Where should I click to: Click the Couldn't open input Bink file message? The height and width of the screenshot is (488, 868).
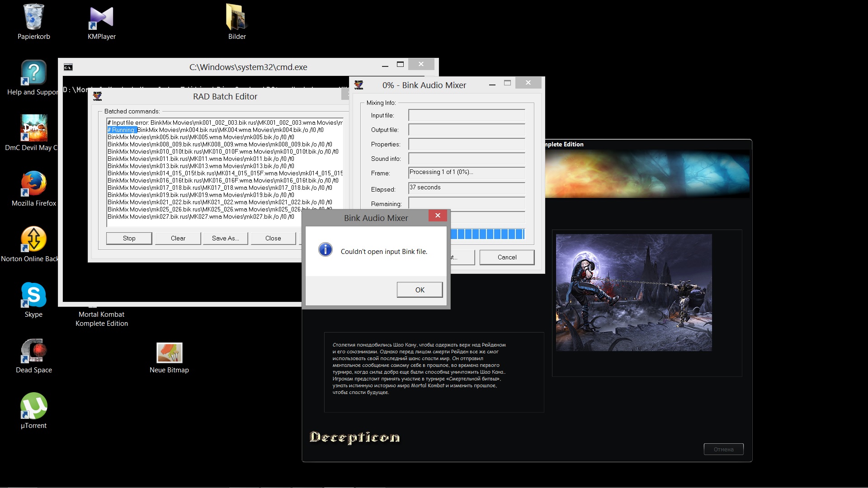pyautogui.click(x=384, y=252)
